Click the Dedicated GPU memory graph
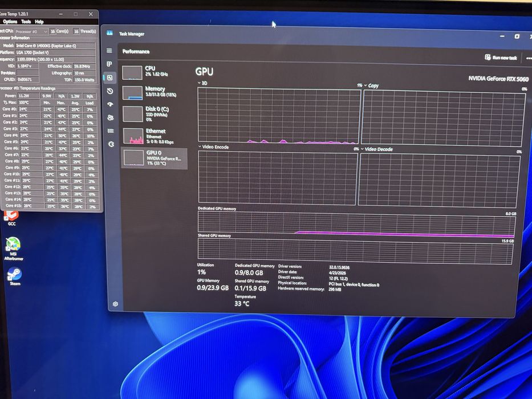Screen dimensions: 532x399 coord(356,223)
